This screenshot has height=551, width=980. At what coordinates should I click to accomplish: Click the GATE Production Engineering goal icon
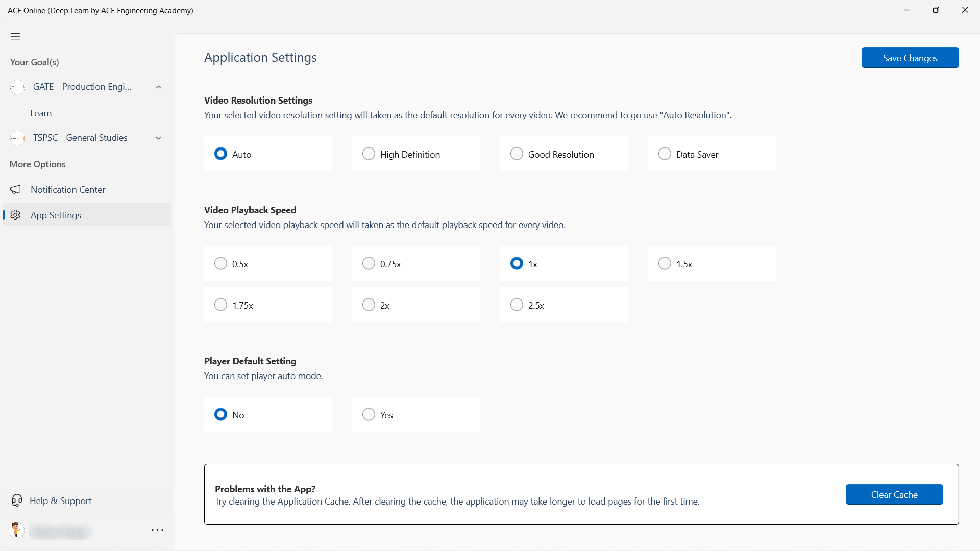[18, 87]
